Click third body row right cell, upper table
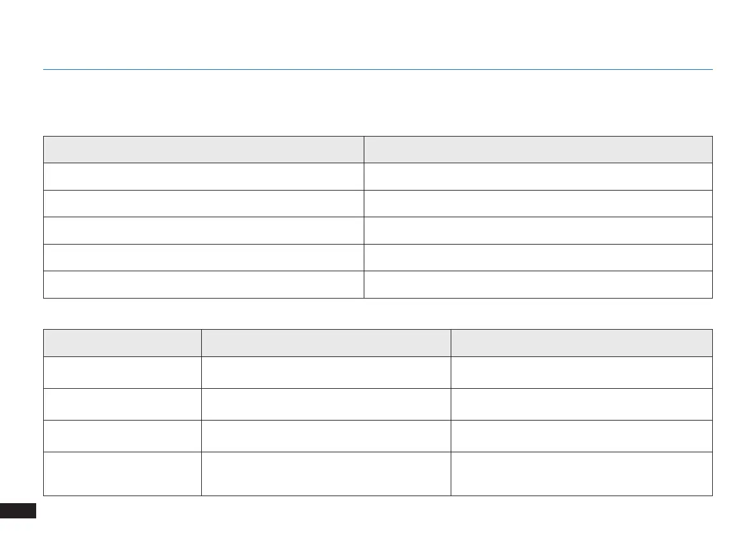Image resolution: width=756 pixels, height=533 pixels. tap(538, 231)
